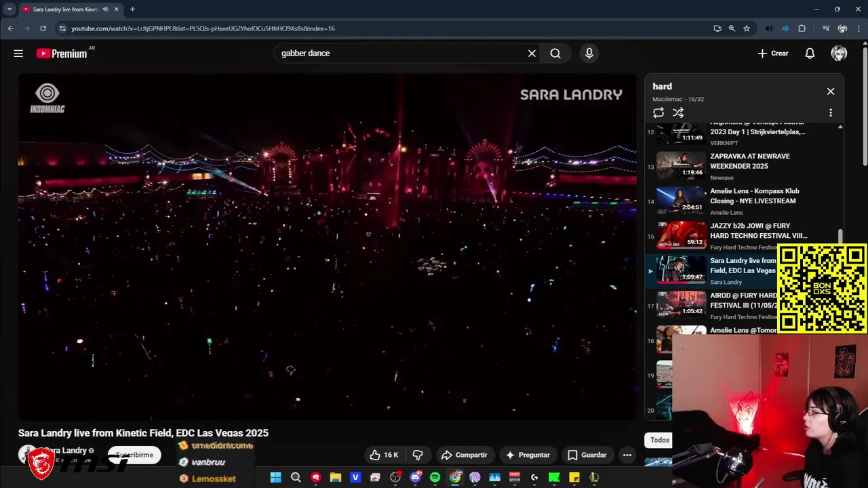Viewport: 868px width, 488px height.
Task: Go to YouTube Premium home logo
Action: click(x=62, y=54)
